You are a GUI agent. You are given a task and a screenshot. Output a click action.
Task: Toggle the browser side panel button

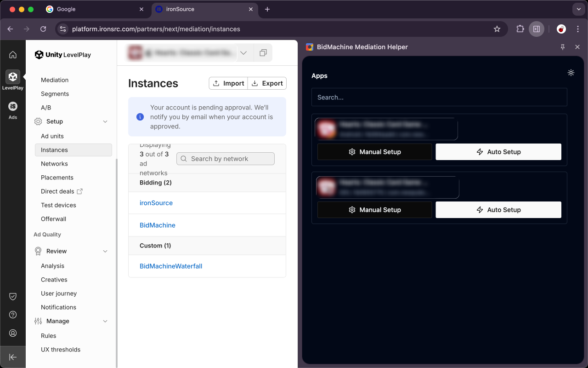pyautogui.click(x=536, y=29)
